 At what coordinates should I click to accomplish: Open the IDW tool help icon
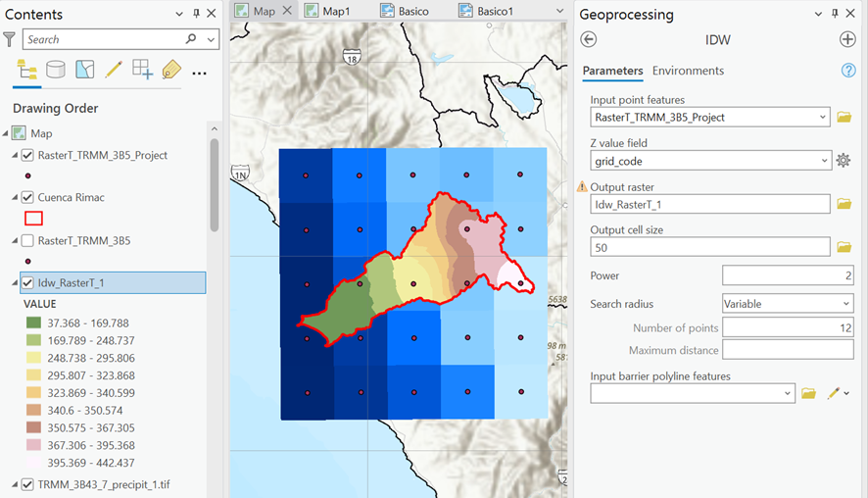coord(848,71)
